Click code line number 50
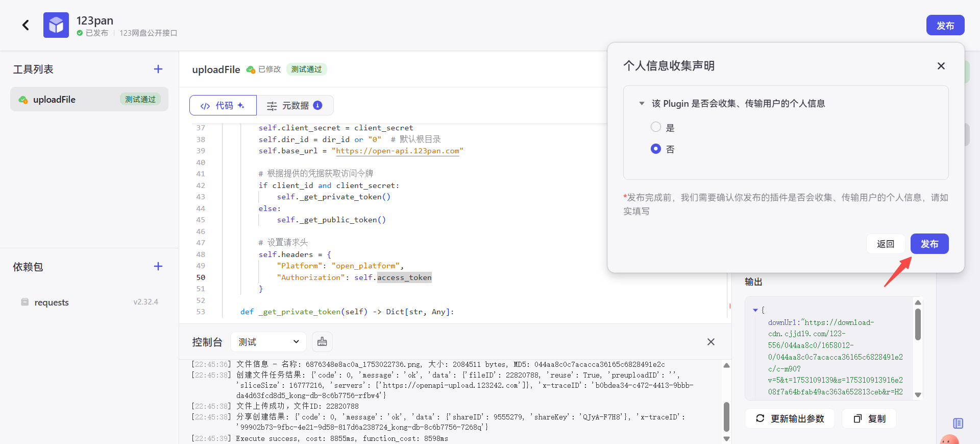 [201, 277]
